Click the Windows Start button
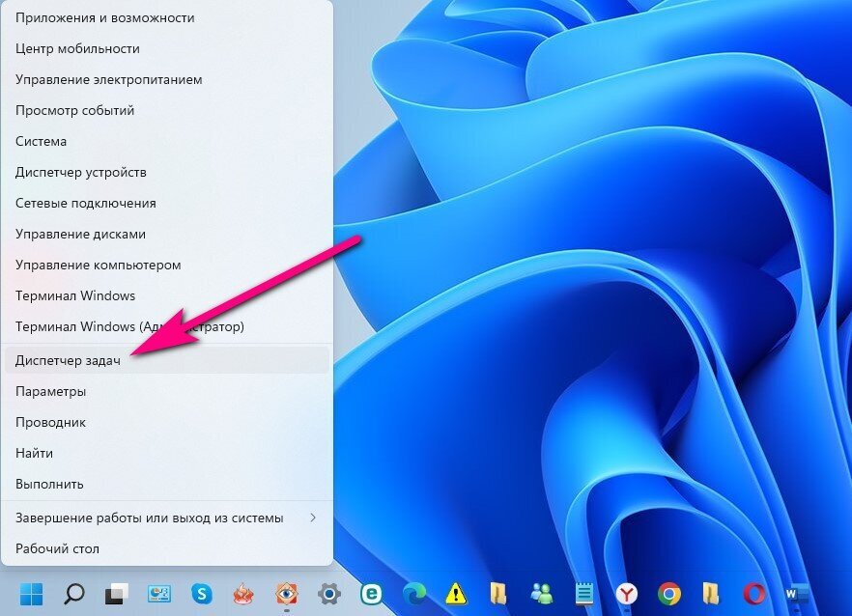 click(x=31, y=594)
